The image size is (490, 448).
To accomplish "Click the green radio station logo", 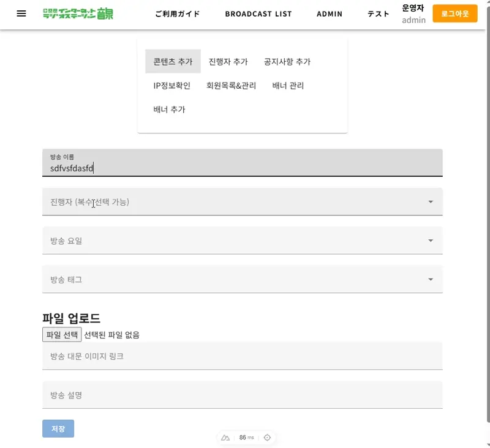I will pyautogui.click(x=78, y=13).
